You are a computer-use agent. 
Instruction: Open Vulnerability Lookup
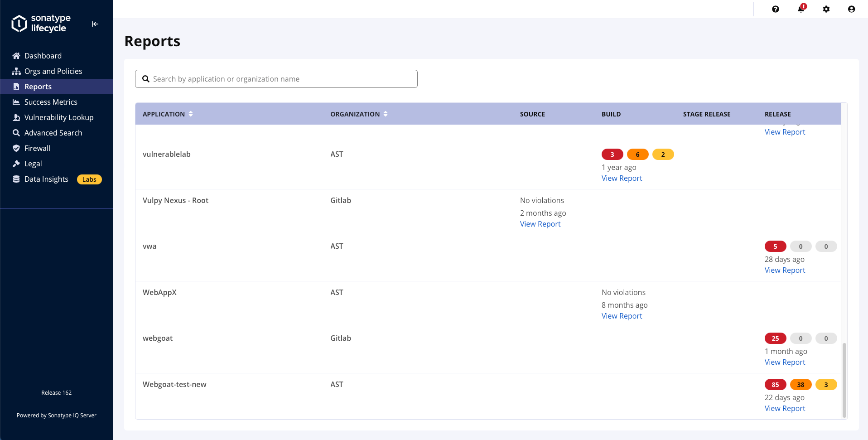click(x=58, y=117)
